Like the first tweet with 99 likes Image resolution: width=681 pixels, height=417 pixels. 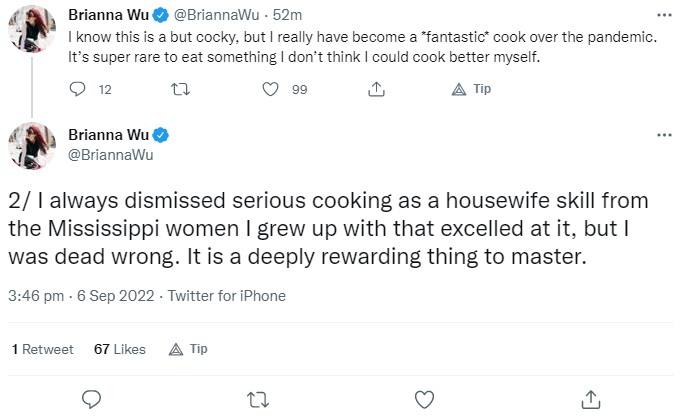[x=270, y=89]
